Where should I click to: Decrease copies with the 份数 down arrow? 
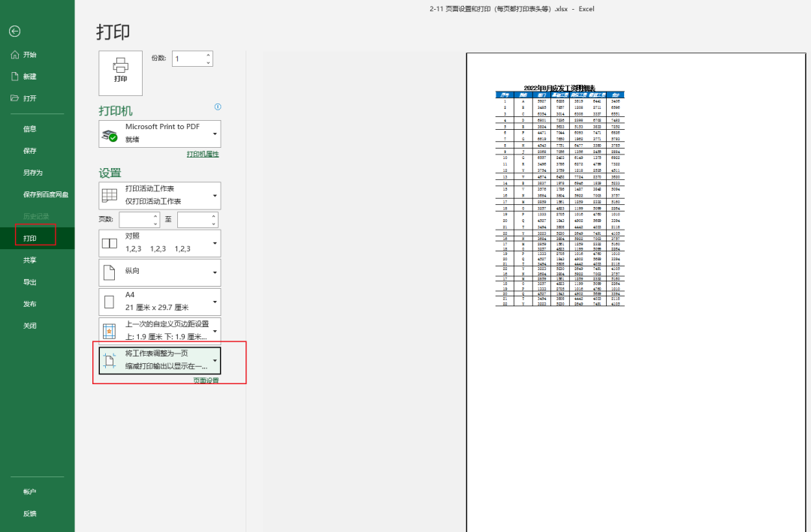tap(208, 62)
